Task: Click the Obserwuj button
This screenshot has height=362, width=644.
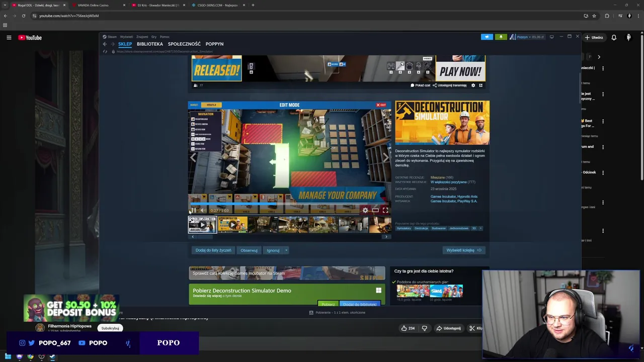Action: (x=249, y=250)
